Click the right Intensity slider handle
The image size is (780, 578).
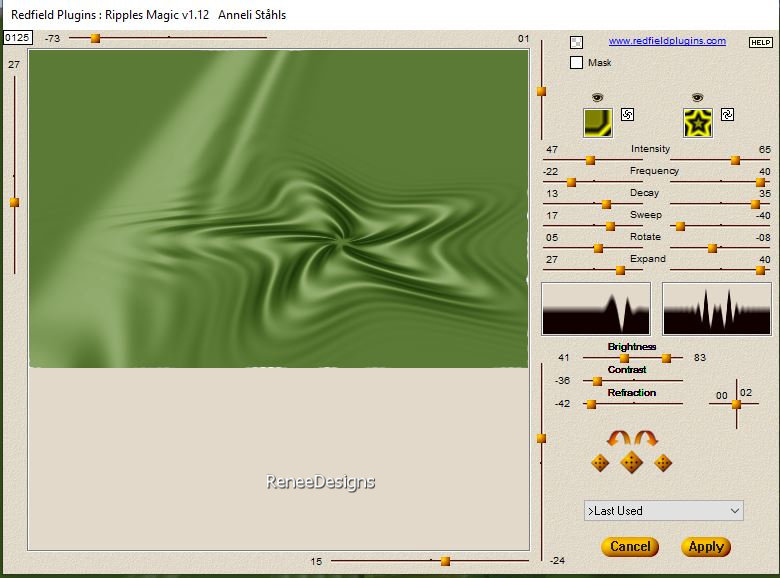735,160
